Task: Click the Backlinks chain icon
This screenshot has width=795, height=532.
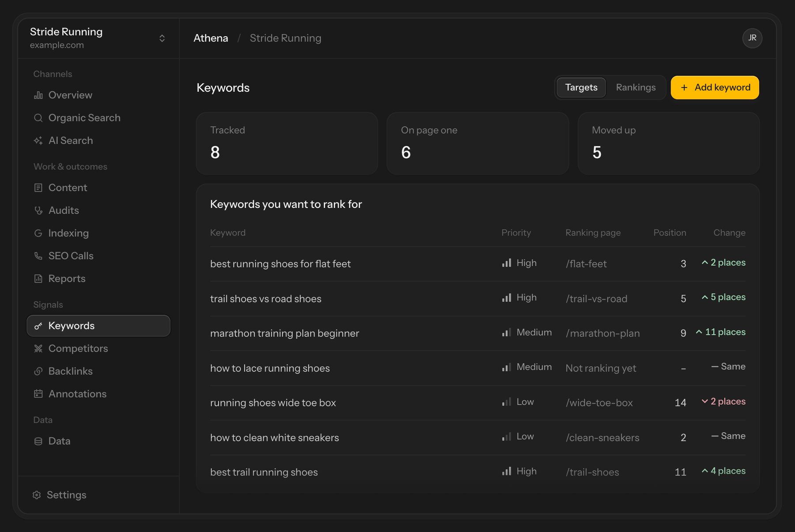Action: [38, 371]
